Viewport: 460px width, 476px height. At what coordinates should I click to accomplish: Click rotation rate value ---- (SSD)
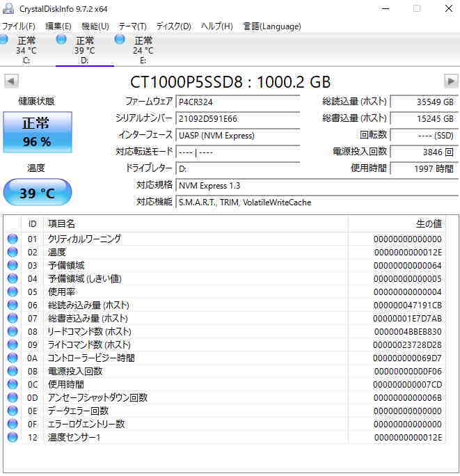(425, 136)
